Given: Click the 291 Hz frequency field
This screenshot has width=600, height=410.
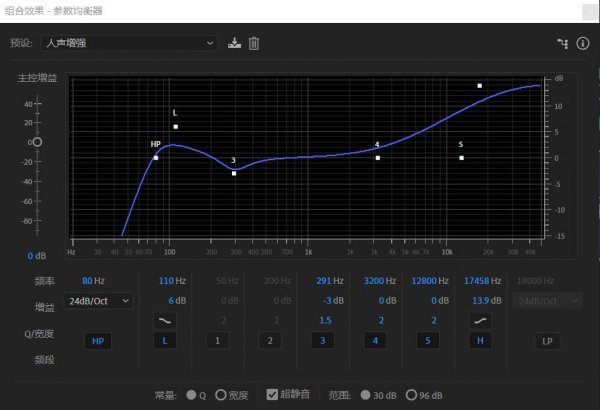Looking at the screenshot, I should click(319, 281).
